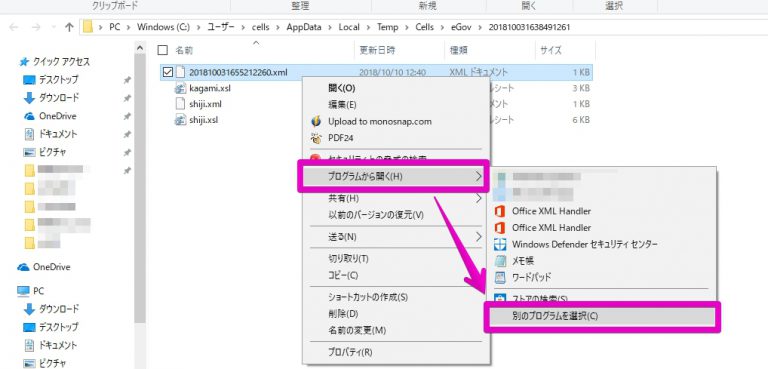Toggle the select-all checkbox beside 名前
This screenshot has height=369, width=768.
[x=163, y=50]
